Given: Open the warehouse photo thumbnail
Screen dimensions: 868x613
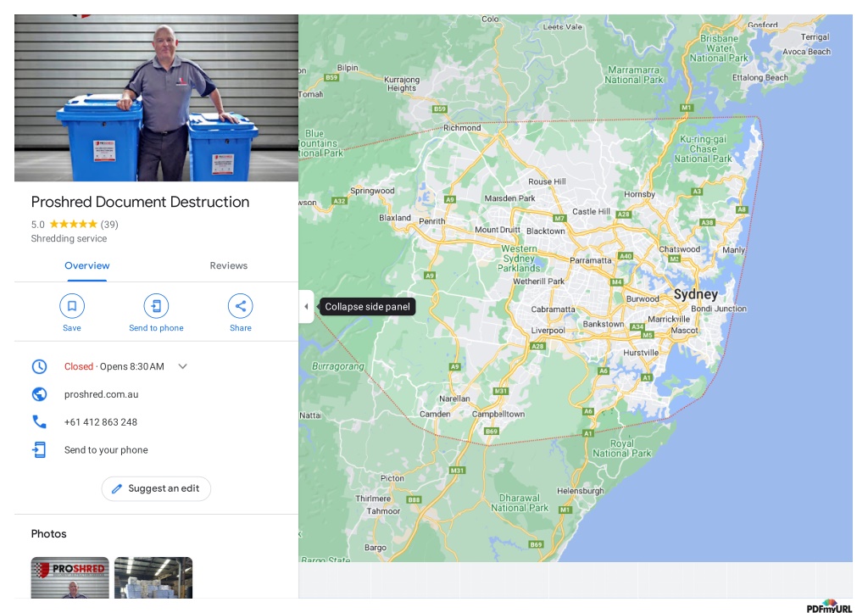Looking at the screenshot, I should click(153, 577).
